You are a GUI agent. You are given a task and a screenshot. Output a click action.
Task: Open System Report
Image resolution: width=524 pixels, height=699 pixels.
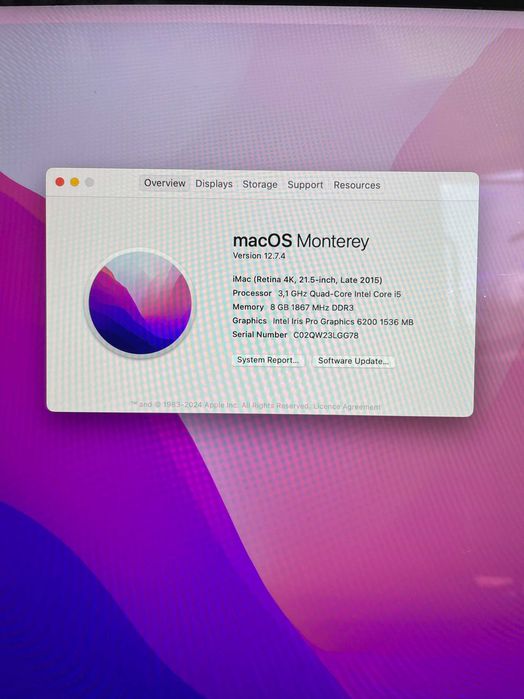(268, 360)
